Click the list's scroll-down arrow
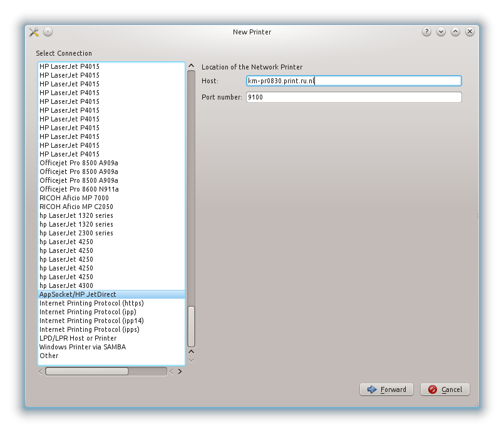The image size is (504, 432). click(x=192, y=359)
